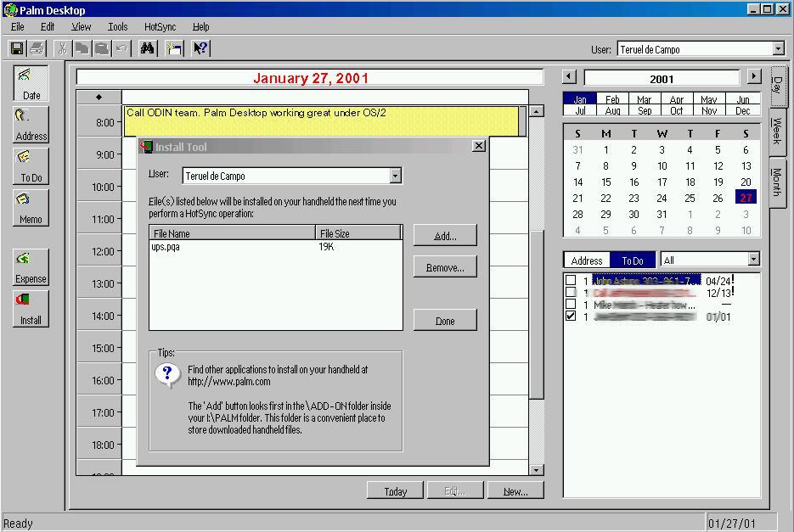The height and width of the screenshot is (532, 794).
Task: Select Aug in the month picker
Action: click(613, 110)
